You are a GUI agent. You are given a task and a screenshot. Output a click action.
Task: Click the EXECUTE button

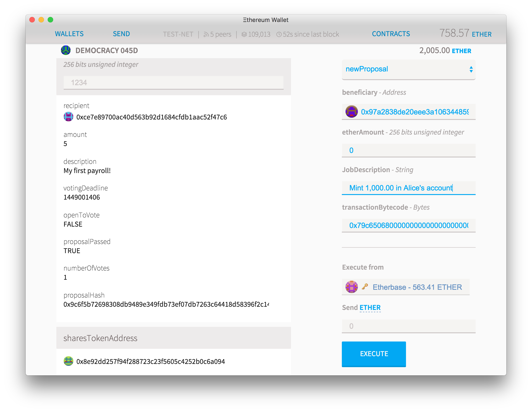[373, 354]
